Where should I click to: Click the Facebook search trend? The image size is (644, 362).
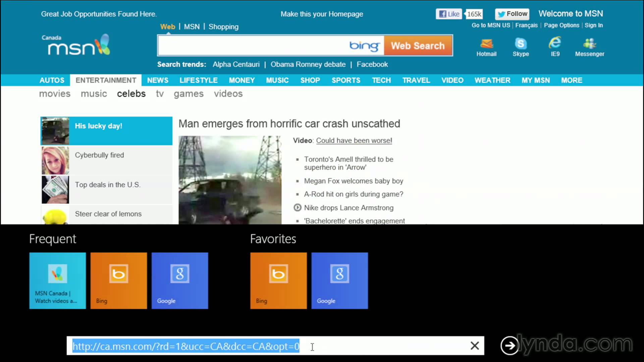click(x=372, y=64)
